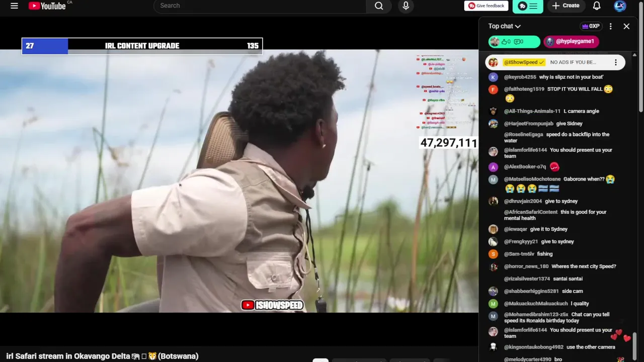Image resolution: width=644 pixels, height=362 pixels.
Task: Click the red emoji after @AlexBooker-o7q
Action: pyautogui.click(x=554, y=166)
